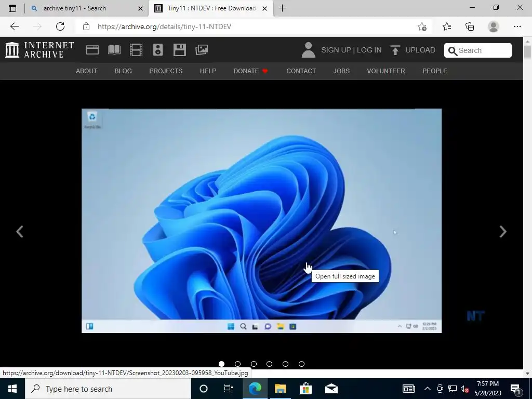Open the JOBS navigation link
Screen dimensions: 532x399
(341, 71)
